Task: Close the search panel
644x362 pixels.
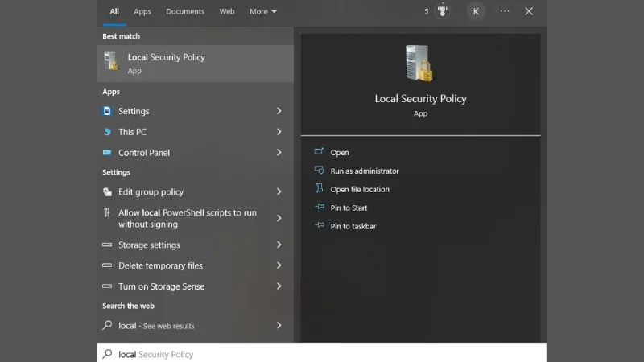Action: pos(529,11)
